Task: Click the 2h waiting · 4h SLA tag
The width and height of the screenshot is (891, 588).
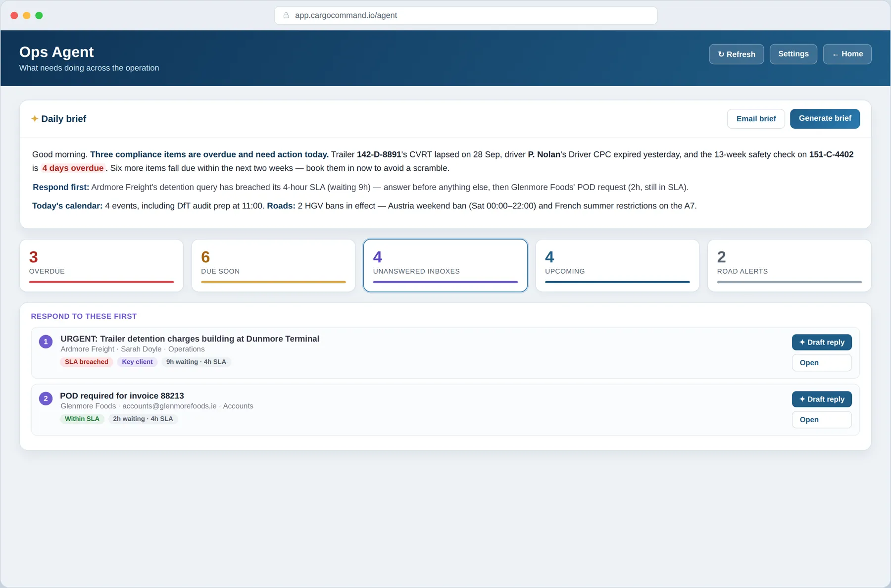Action: (x=143, y=419)
